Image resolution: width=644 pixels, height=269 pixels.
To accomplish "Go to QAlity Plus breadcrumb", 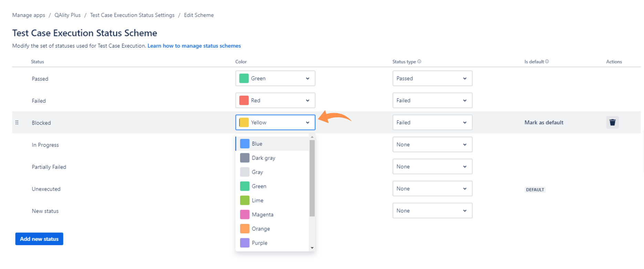I will coord(67,15).
